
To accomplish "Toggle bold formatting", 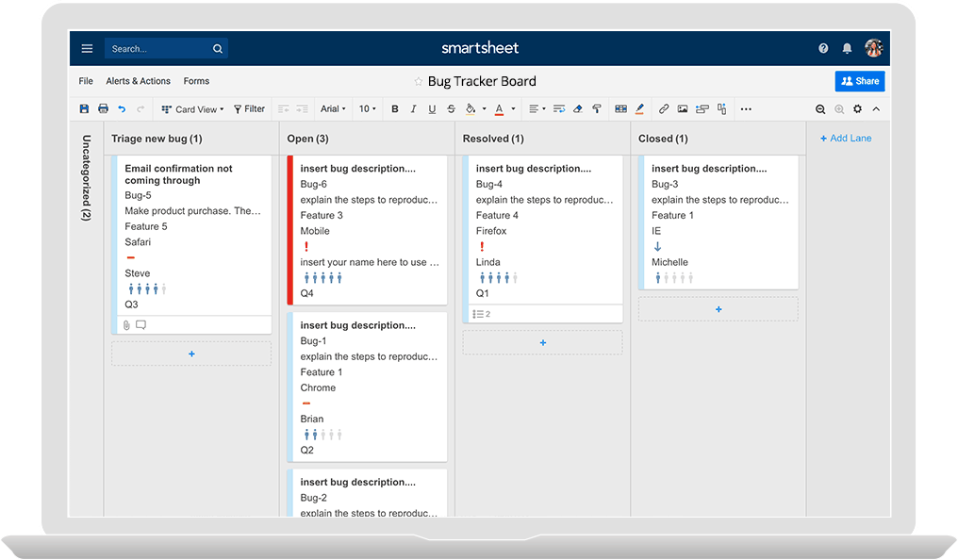I will (x=394, y=109).
